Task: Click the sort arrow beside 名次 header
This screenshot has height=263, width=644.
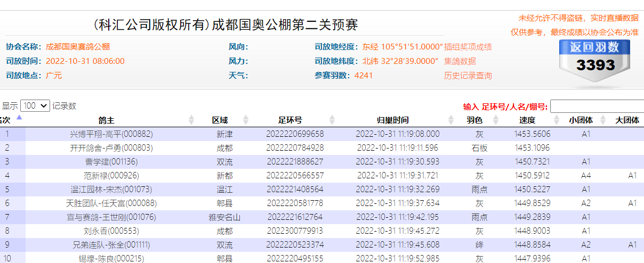Action: [19, 118]
